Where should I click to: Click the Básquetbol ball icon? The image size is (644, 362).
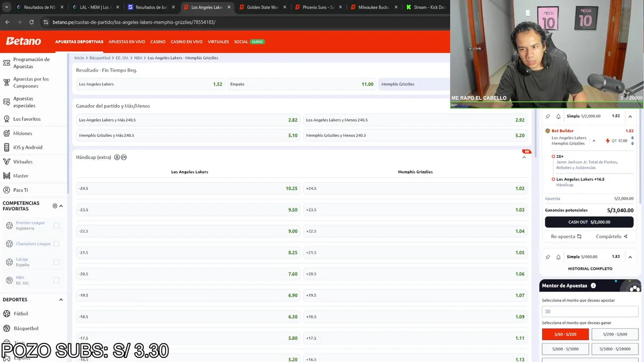(7, 328)
